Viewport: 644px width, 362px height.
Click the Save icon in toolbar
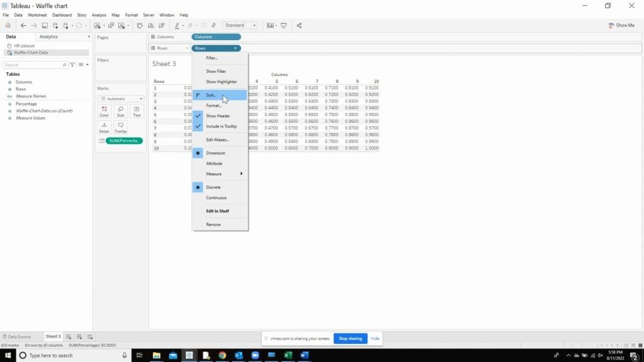(x=45, y=26)
